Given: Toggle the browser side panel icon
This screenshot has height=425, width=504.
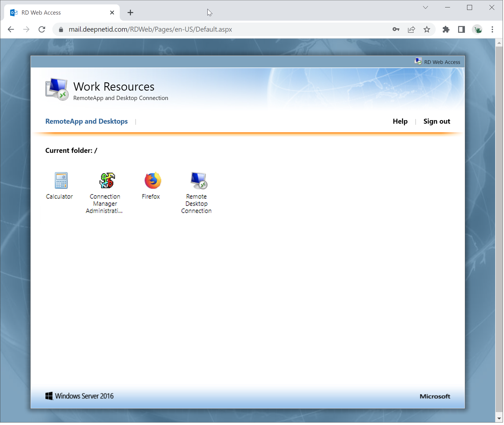Looking at the screenshot, I should click(461, 29).
